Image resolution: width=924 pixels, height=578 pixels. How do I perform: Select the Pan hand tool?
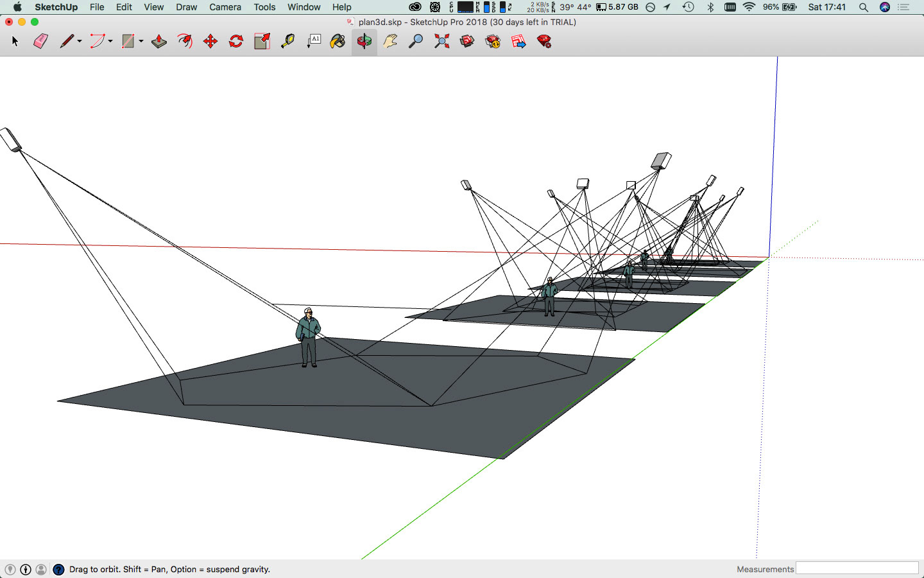tap(390, 41)
